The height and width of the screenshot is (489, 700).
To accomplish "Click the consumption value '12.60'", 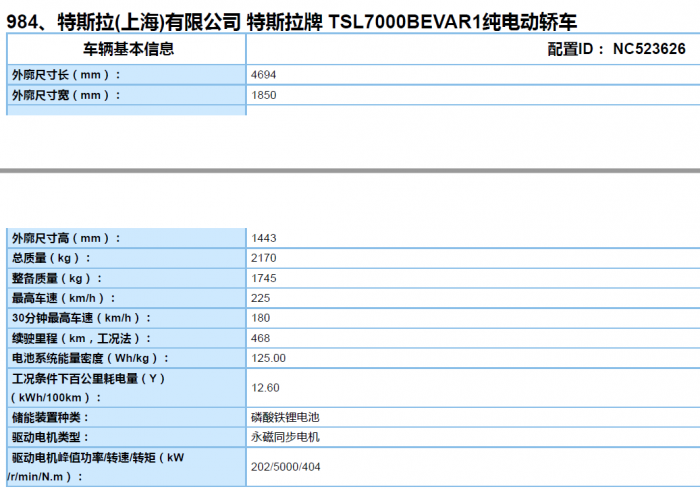I will (265, 388).
